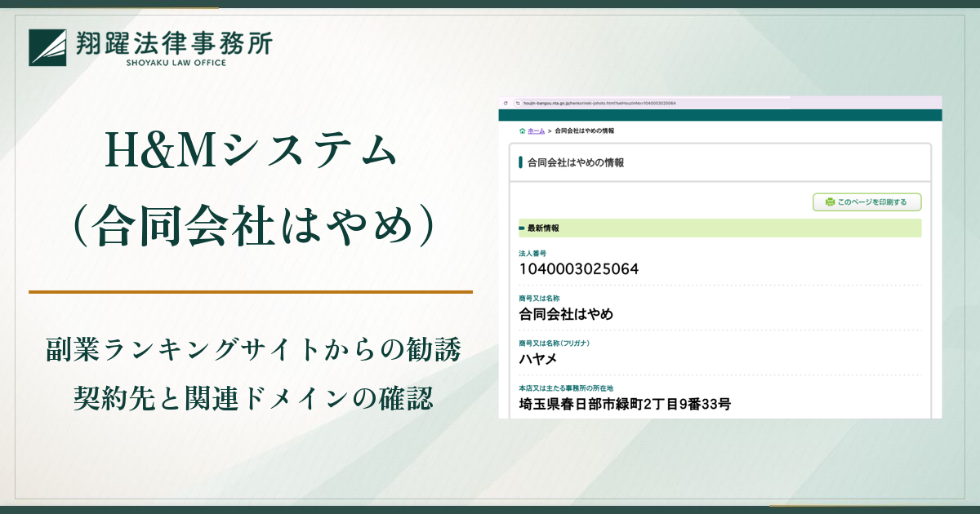Viewport: 980px width, 514px height.
Task: Click the 本店又は主たる事務所の所在地 label
Action: [565, 388]
